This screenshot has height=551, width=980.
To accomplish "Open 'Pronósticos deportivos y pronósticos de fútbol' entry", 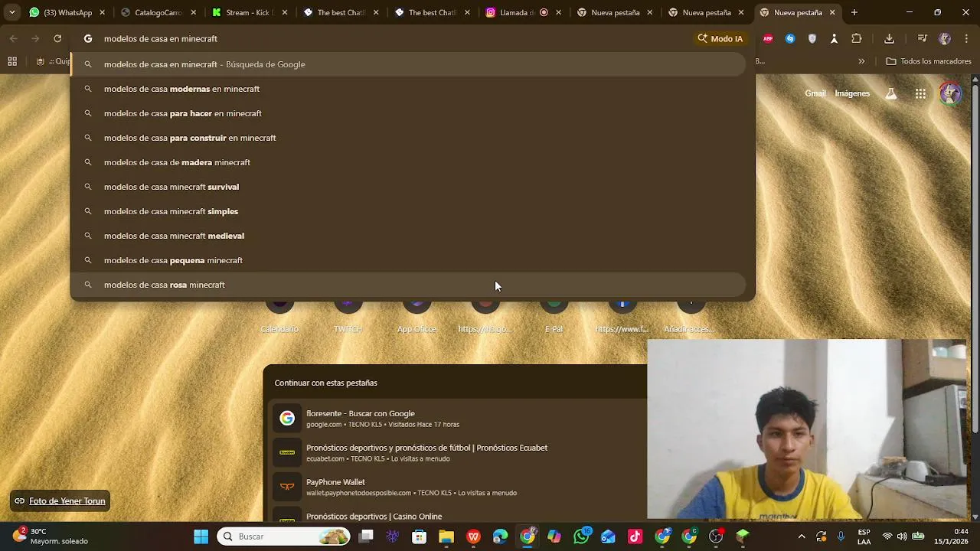I will coord(459,452).
